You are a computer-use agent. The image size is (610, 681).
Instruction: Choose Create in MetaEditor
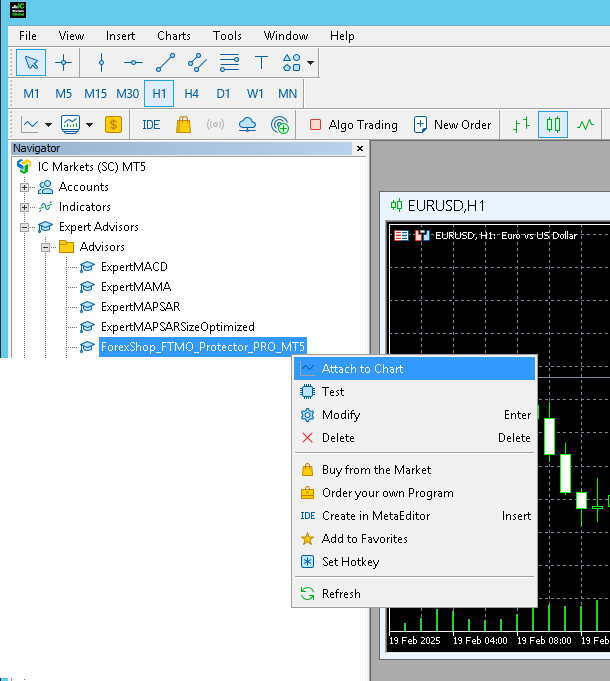[415, 516]
